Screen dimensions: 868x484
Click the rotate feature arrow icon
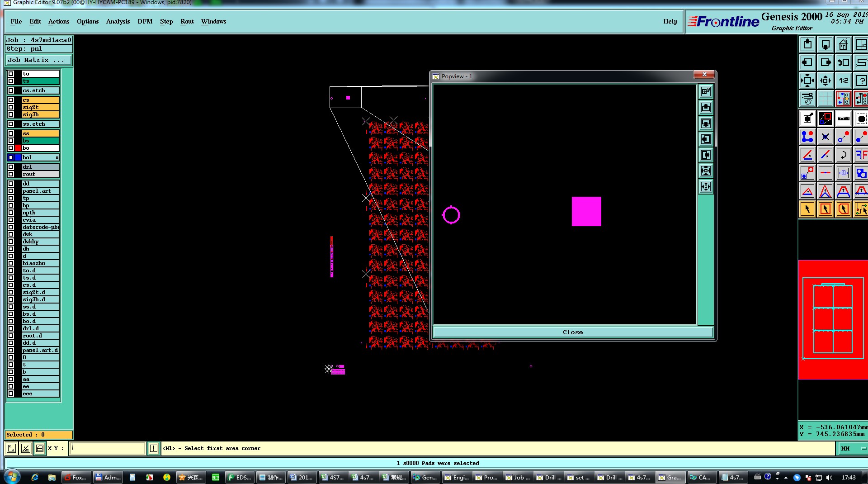click(844, 155)
